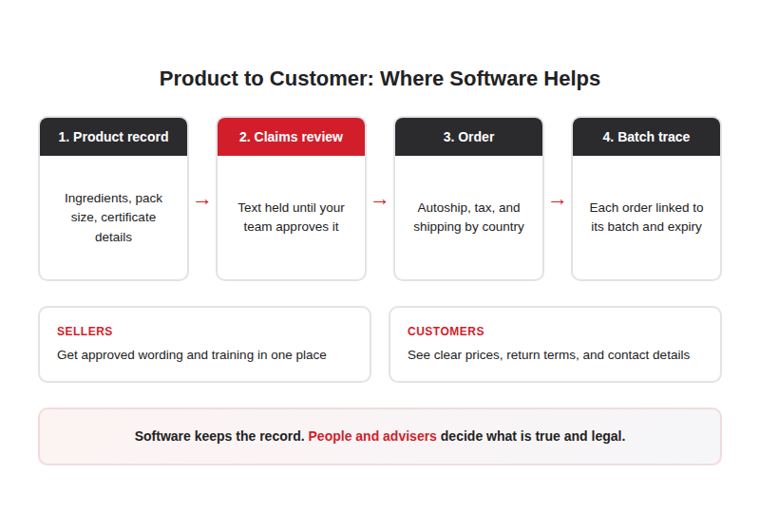Screen dimensions: 760x532
Task: Click 'Get approved wording and training in one place'
Action: click(x=192, y=354)
